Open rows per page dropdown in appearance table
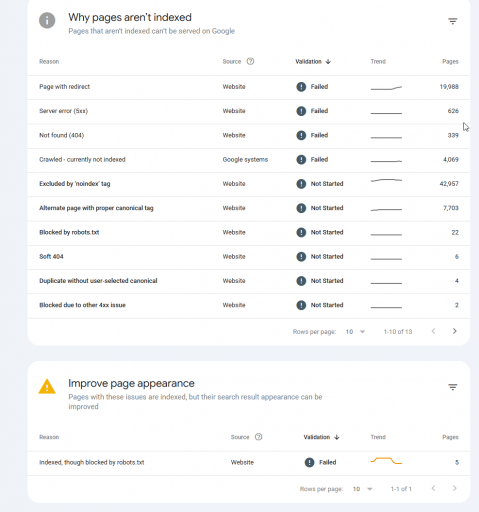Viewport: 479px width, 512px height. click(x=363, y=489)
